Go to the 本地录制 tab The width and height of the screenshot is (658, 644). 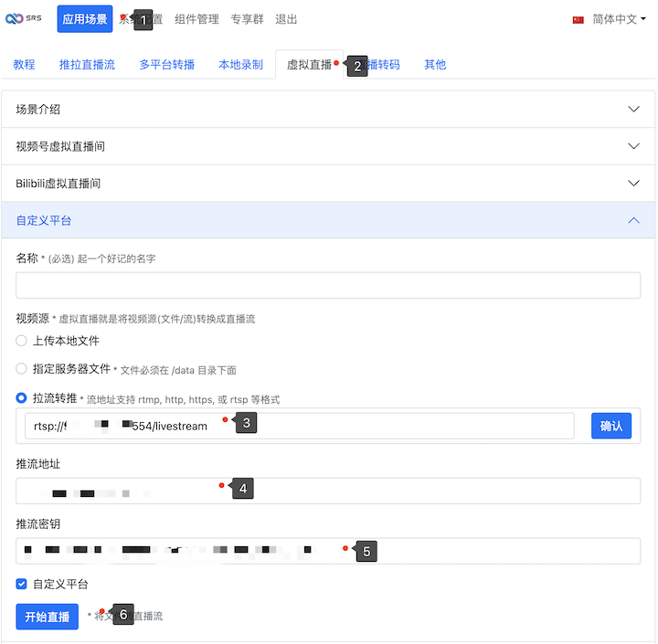[240, 65]
